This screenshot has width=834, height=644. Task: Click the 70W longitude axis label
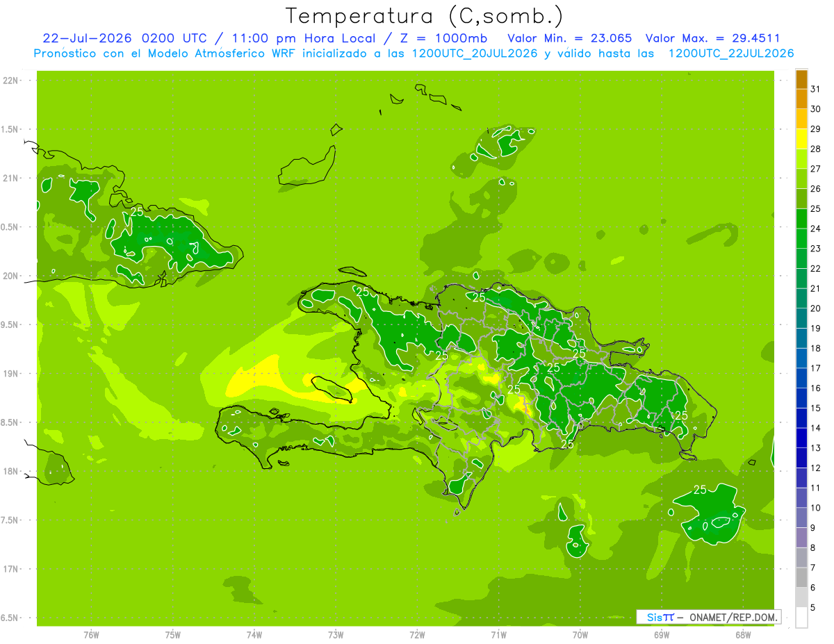point(580,635)
